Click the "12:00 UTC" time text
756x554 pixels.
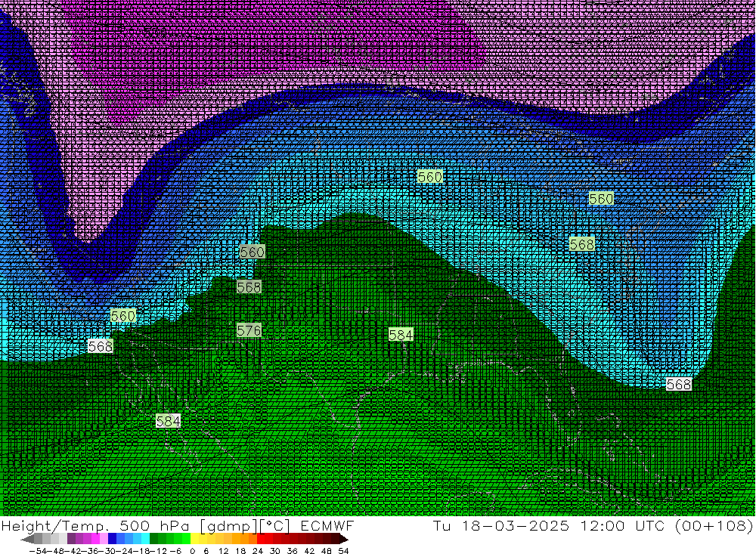tap(622, 526)
